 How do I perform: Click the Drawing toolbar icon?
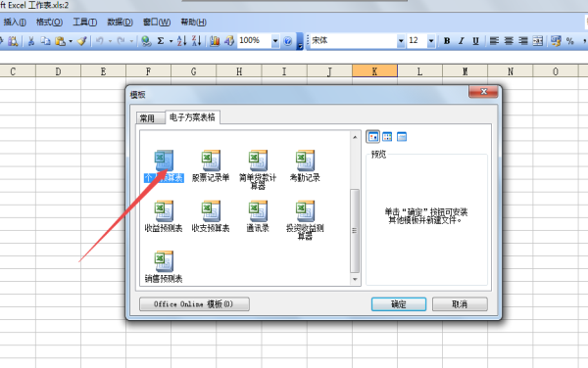click(229, 41)
